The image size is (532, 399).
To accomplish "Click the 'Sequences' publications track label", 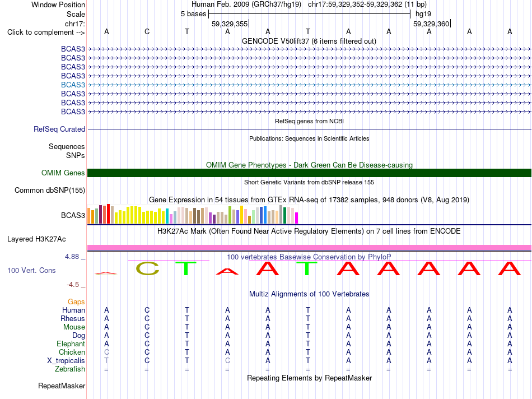I will tap(67, 146).
